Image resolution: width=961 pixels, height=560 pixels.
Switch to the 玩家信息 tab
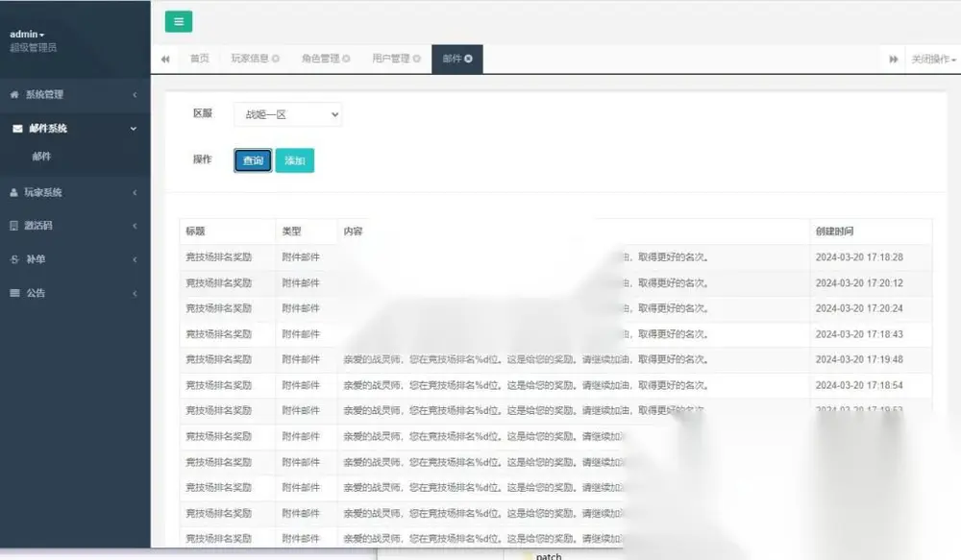(x=250, y=59)
